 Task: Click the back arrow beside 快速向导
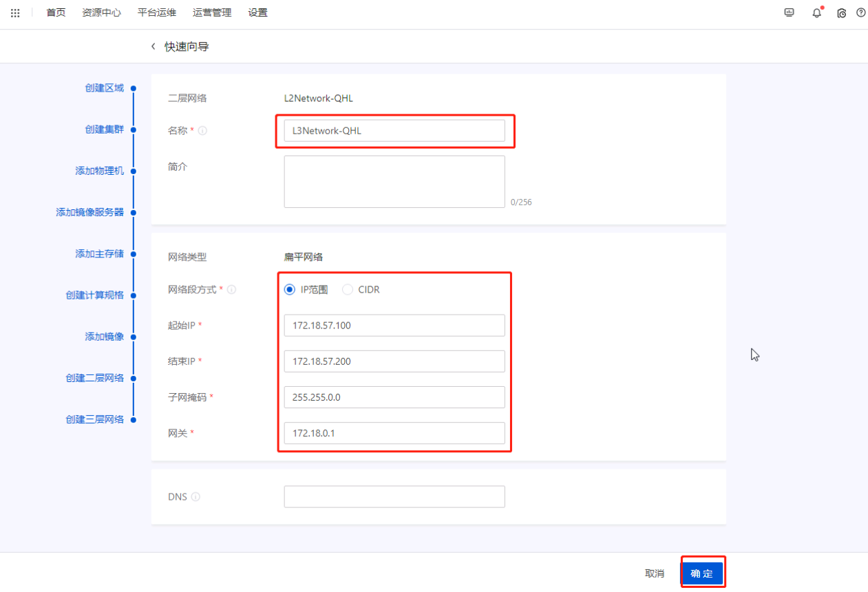click(153, 46)
